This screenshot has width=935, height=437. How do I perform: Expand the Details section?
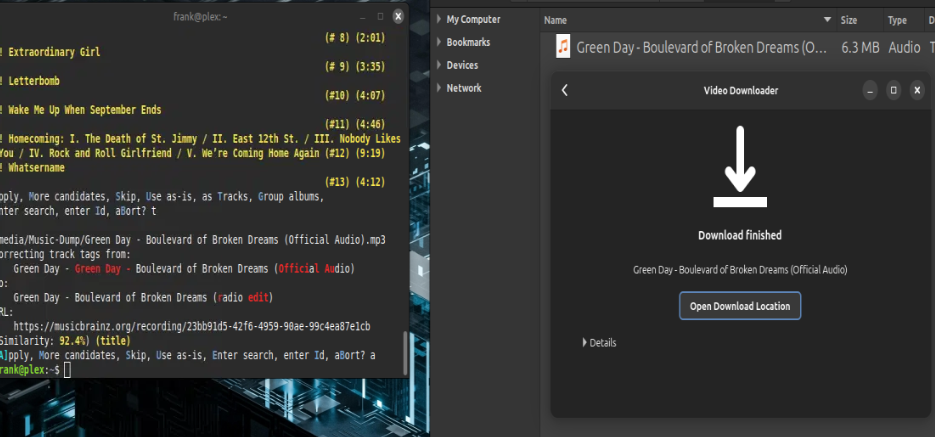pyautogui.click(x=599, y=343)
